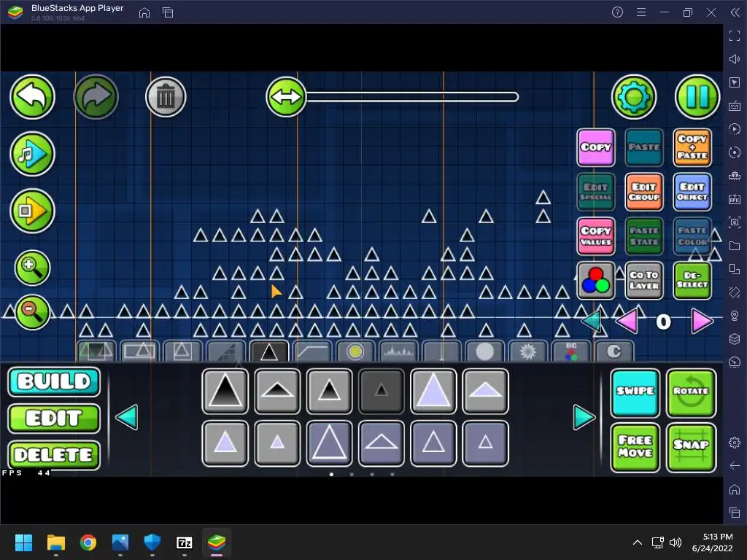Toggle the Free Move option
Image resolution: width=747 pixels, height=560 pixels.
point(635,447)
